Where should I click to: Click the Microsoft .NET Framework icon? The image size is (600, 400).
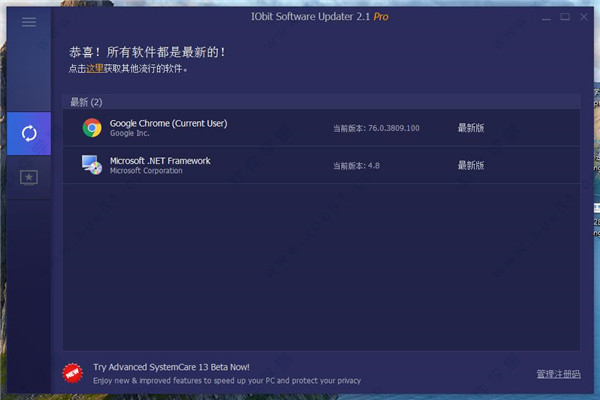point(92,165)
